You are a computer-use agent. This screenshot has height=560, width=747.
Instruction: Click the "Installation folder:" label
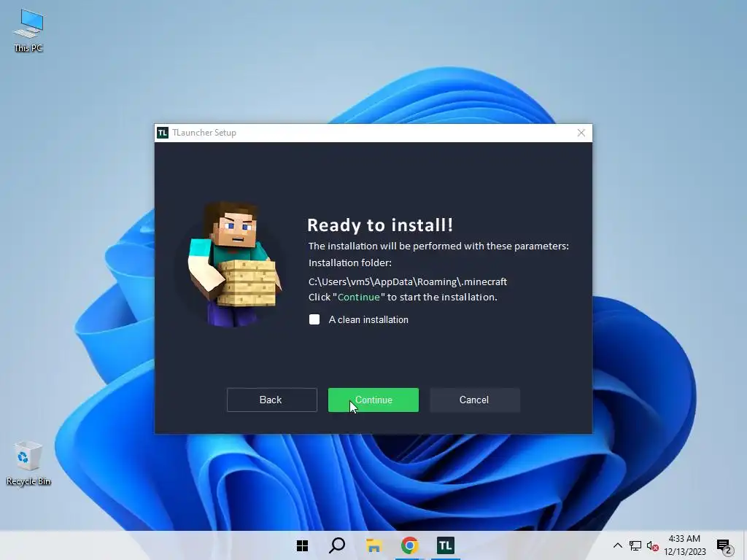349,262
